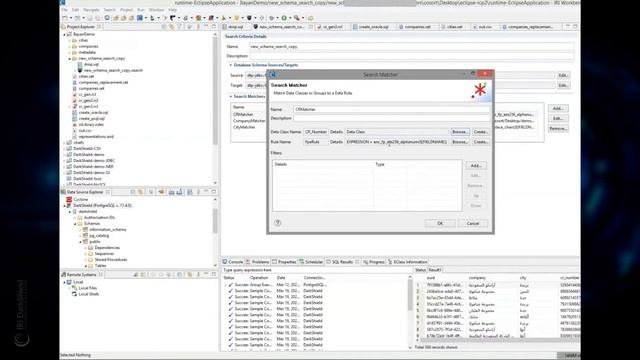Collapse the DarkShield PostgreSQL connection node
640x360 pixels.
click(x=64, y=206)
